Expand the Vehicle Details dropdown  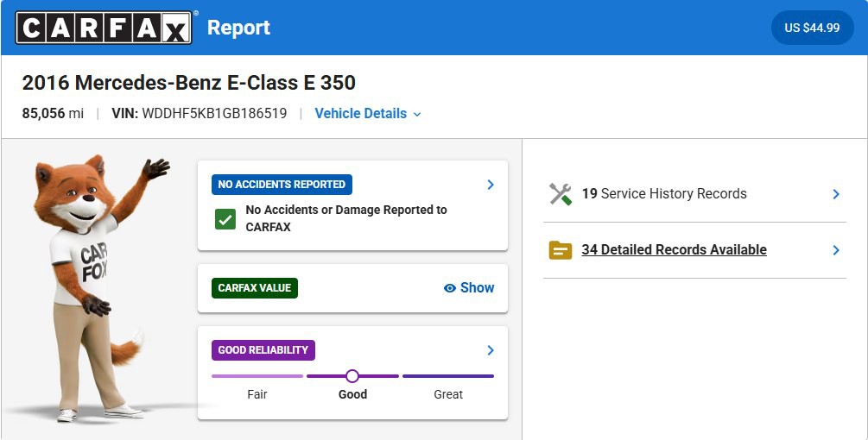pyautogui.click(x=368, y=113)
